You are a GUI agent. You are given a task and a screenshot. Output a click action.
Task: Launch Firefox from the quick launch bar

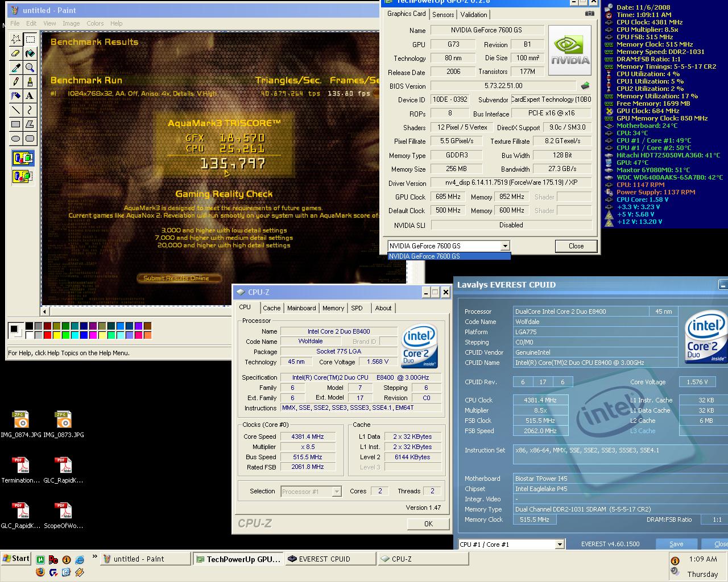tap(40, 572)
